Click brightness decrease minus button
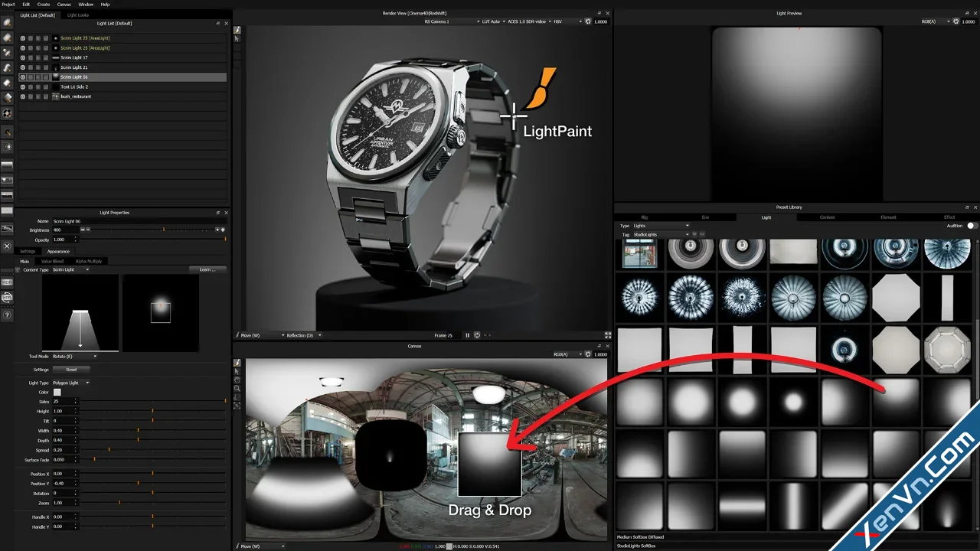 point(83,230)
